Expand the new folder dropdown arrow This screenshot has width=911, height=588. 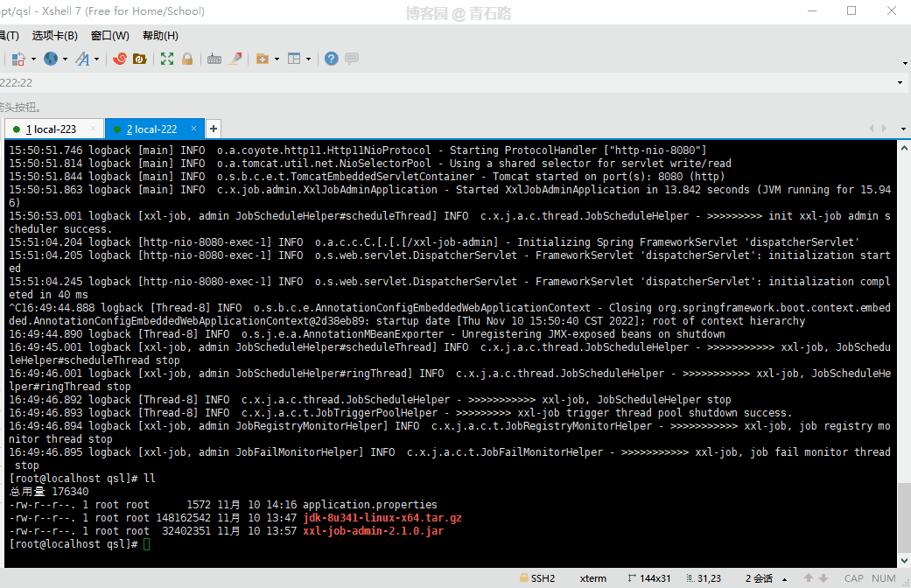tap(277, 59)
